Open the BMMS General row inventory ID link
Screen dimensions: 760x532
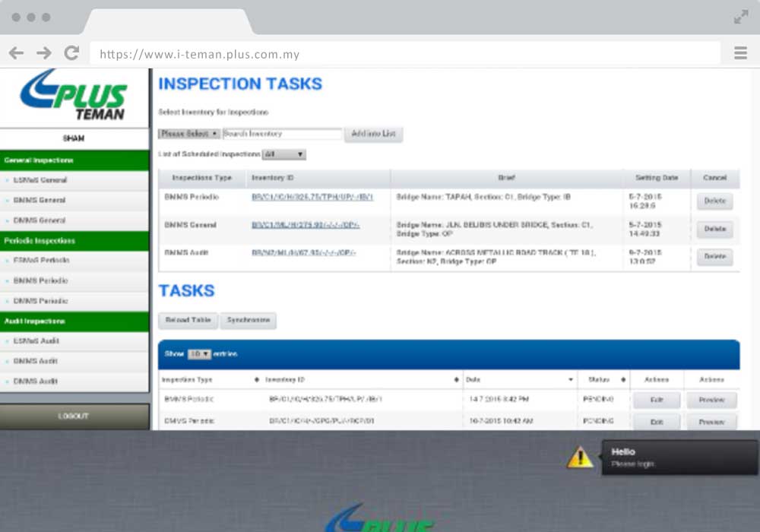pos(306,225)
